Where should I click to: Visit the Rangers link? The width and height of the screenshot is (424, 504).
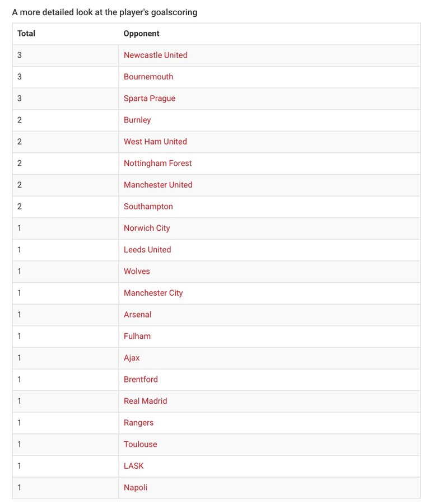(138, 423)
